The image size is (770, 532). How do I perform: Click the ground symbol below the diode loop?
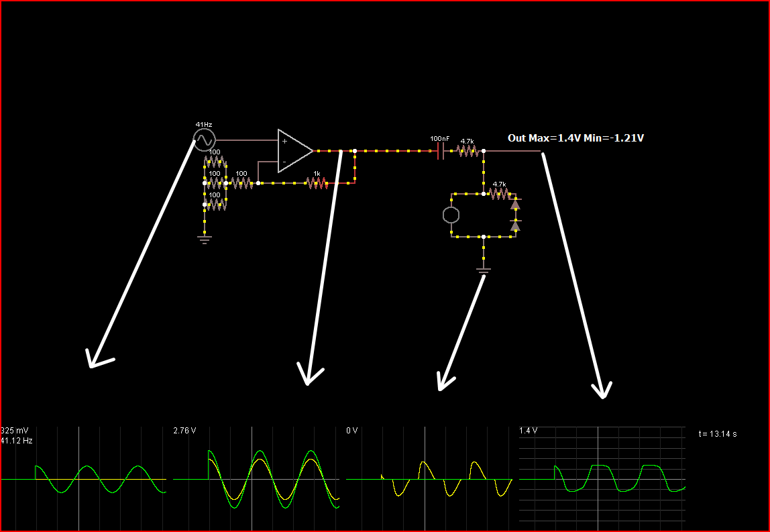click(x=483, y=270)
